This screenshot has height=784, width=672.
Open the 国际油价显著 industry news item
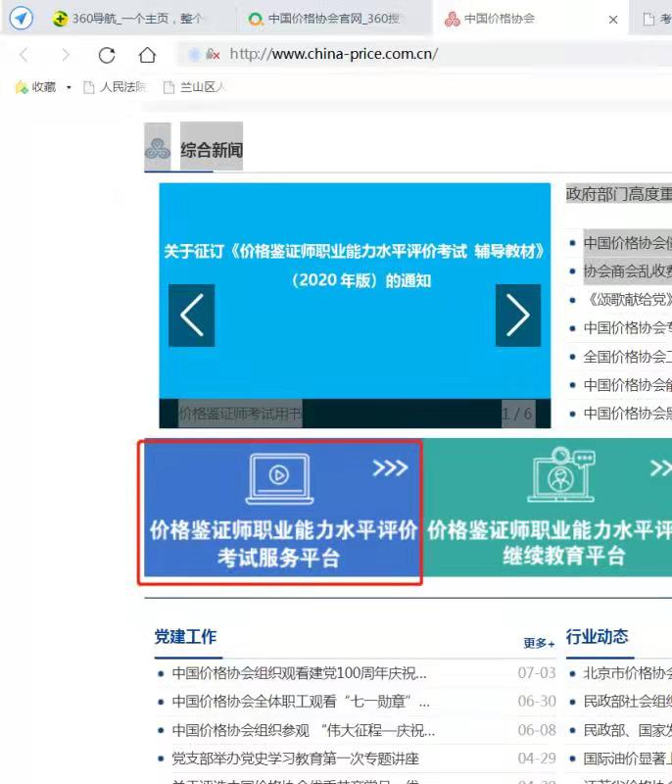tap(627, 759)
